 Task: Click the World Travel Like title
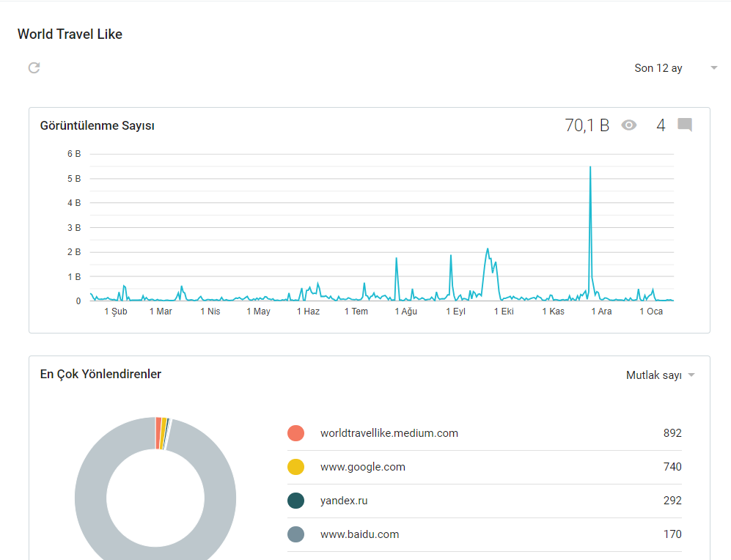[70, 34]
